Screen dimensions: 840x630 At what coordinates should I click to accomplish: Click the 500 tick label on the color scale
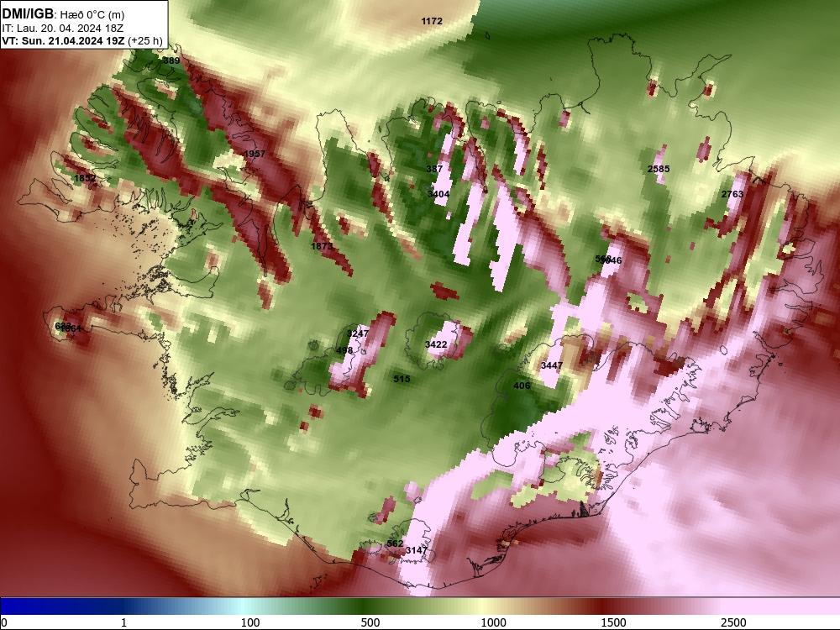pyautogui.click(x=370, y=622)
